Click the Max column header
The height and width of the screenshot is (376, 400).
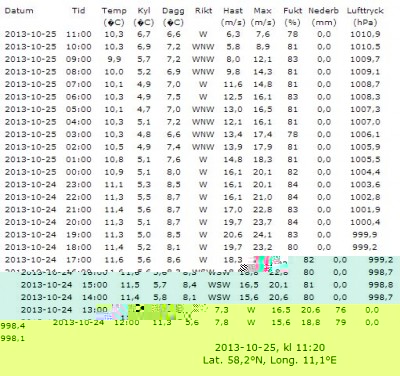(263, 11)
